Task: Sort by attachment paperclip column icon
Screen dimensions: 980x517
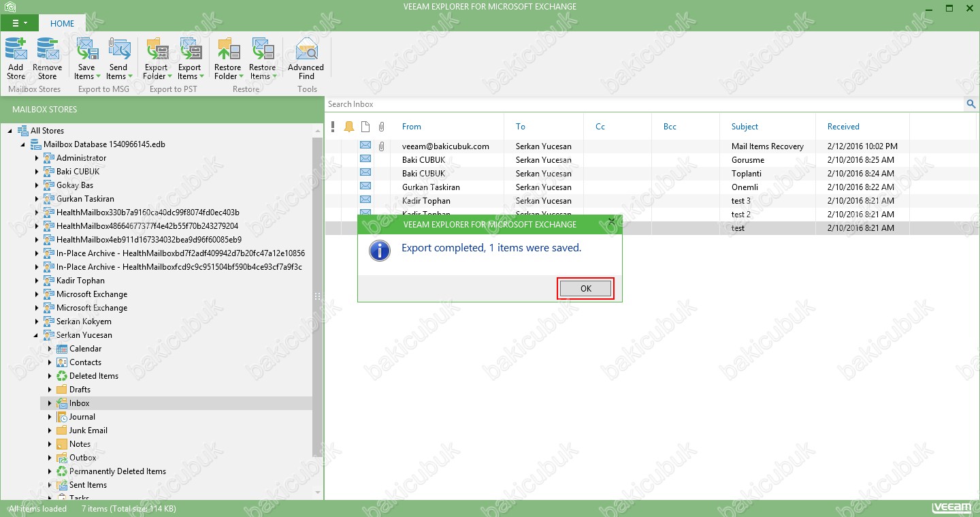Action: coord(382,127)
